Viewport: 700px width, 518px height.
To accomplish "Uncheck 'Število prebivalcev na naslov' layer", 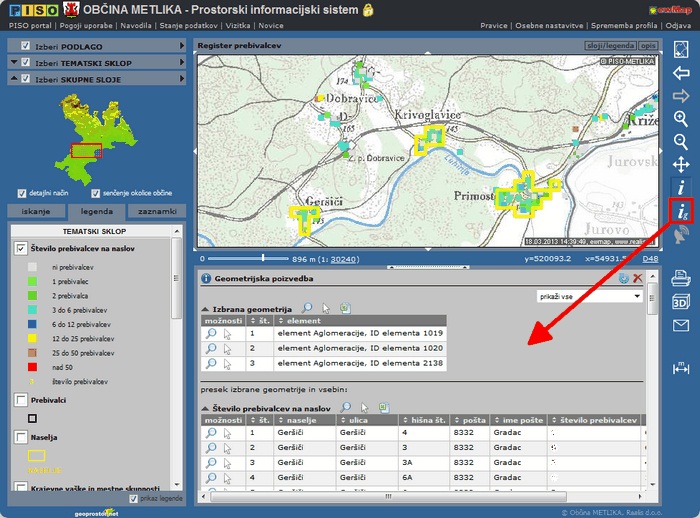I will point(22,248).
